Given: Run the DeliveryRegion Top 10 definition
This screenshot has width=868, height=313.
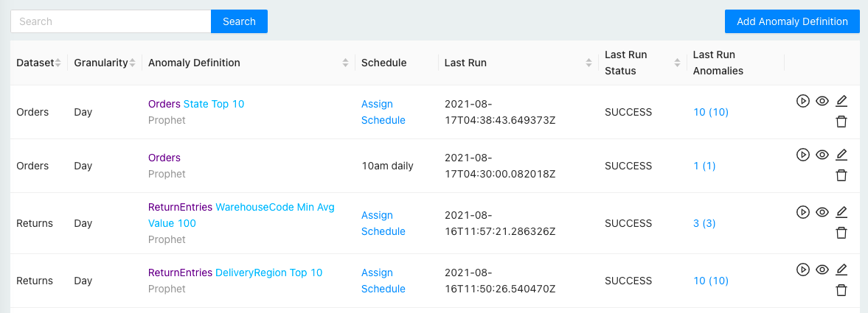Looking at the screenshot, I should coord(802,270).
